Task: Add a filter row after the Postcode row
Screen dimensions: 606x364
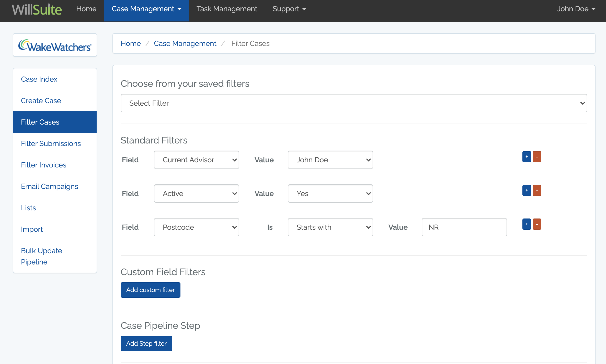Action: 527,224
